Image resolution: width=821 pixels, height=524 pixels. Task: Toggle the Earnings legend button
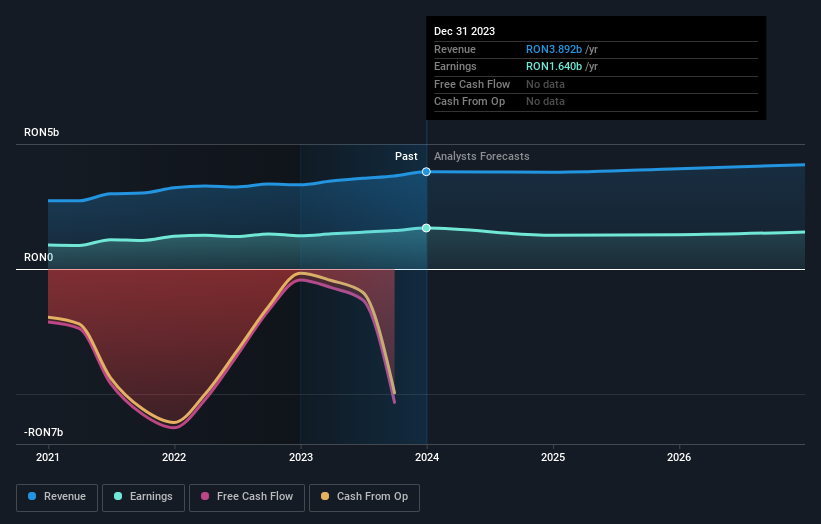coord(143,497)
